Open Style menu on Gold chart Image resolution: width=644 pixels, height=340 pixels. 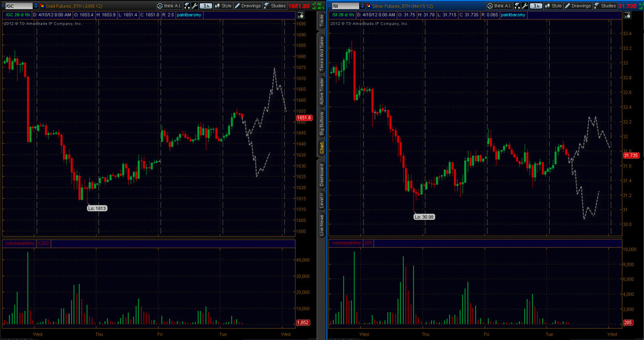[x=223, y=6]
